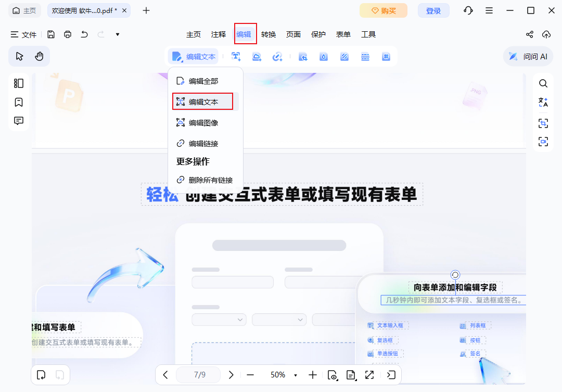Click the cloud upload icon
Viewport: 562px width, 392px height.
tap(546, 34)
